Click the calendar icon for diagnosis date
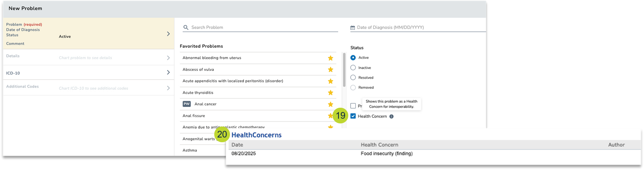The image size is (644, 170). (353, 28)
